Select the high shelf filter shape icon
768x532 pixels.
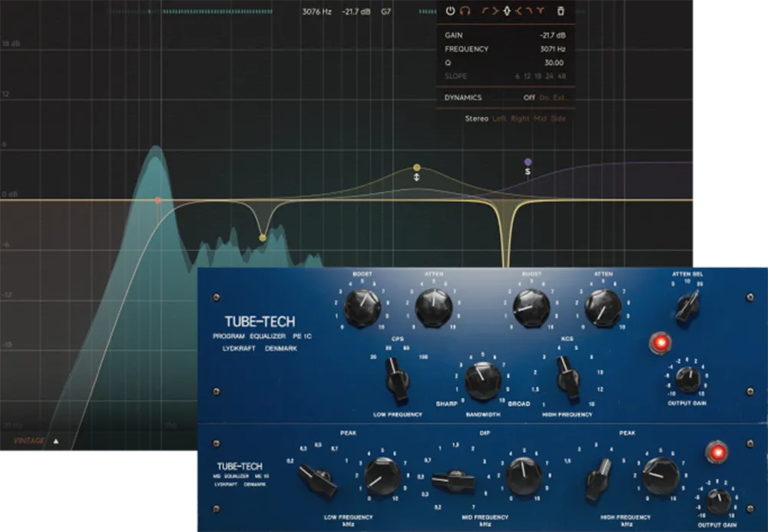coord(519,11)
